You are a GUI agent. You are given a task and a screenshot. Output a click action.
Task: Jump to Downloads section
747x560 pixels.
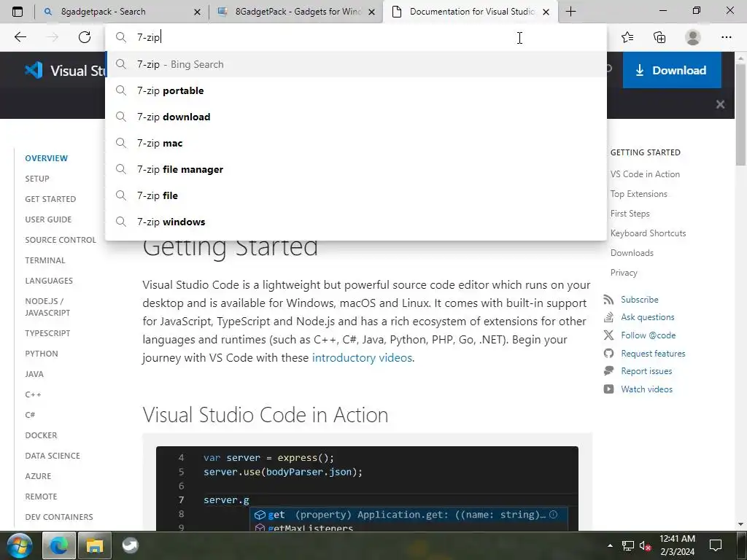pyautogui.click(x=632, y=253)
